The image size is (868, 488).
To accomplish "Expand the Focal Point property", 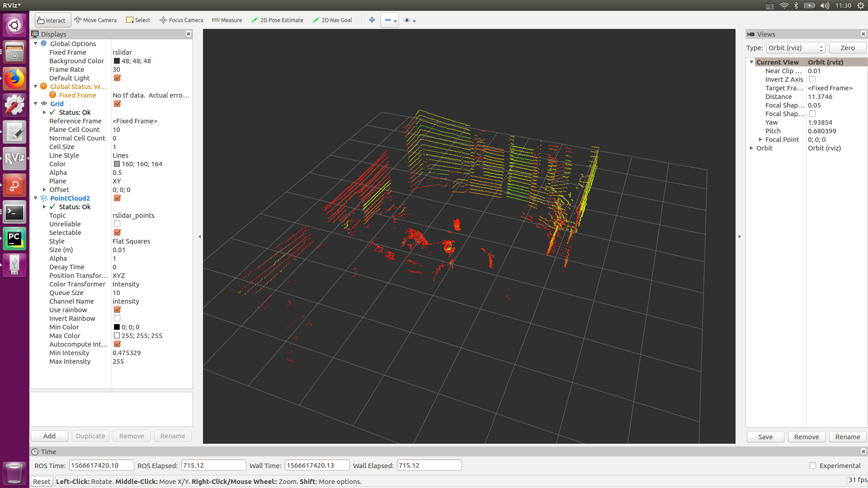I will [x=760, y=140].
